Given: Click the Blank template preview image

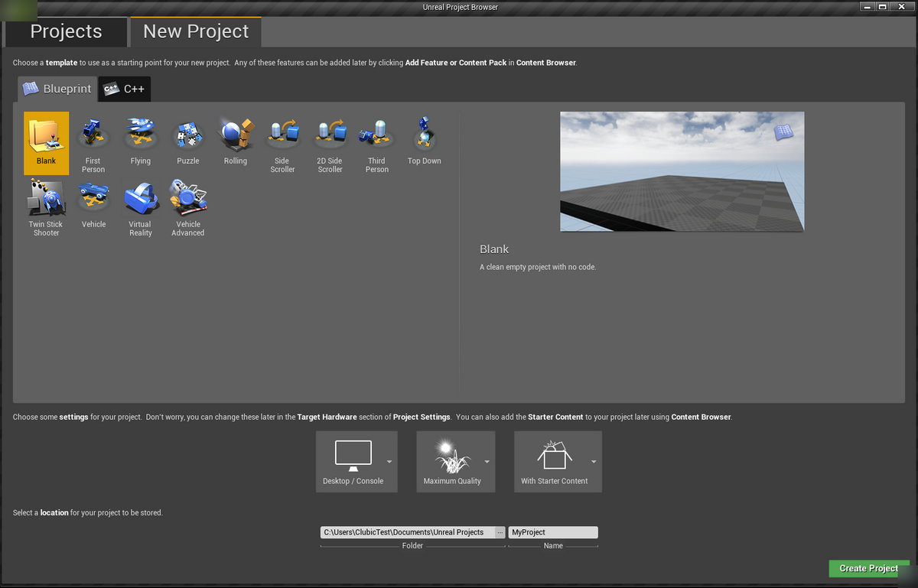Looking at the screenshot, I should [682, 171].
